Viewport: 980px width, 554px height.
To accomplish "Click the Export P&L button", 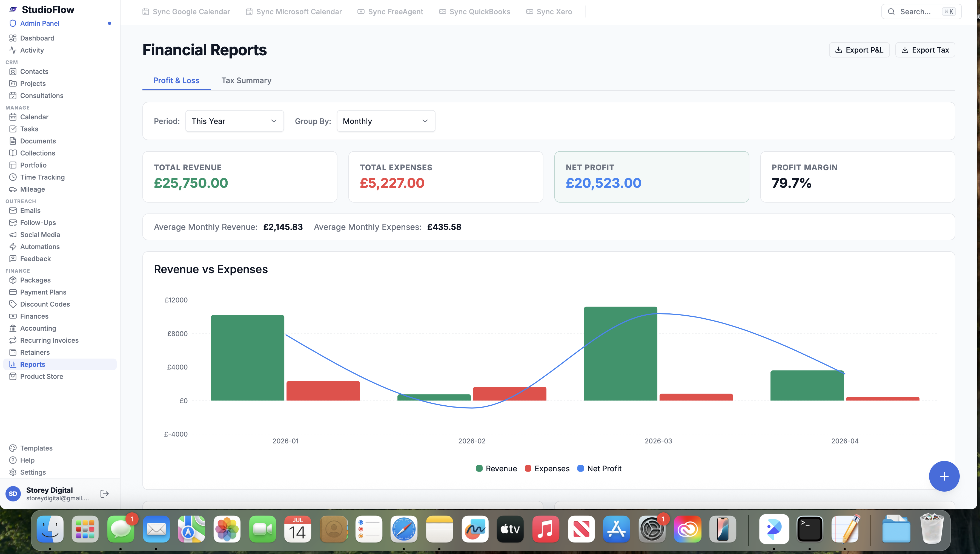I will point(859,50).
